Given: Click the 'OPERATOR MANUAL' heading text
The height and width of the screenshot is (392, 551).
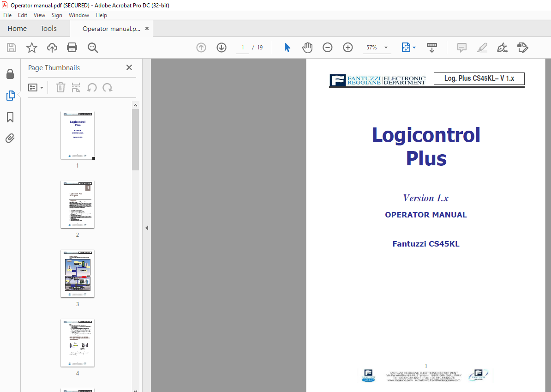Looking at the screenshot, I should coord(426,215).
